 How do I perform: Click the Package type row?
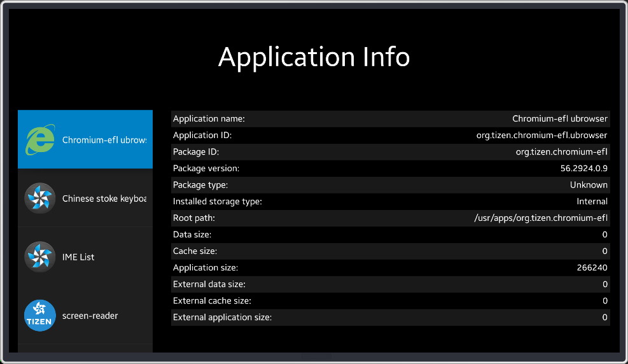pos(390,185)
